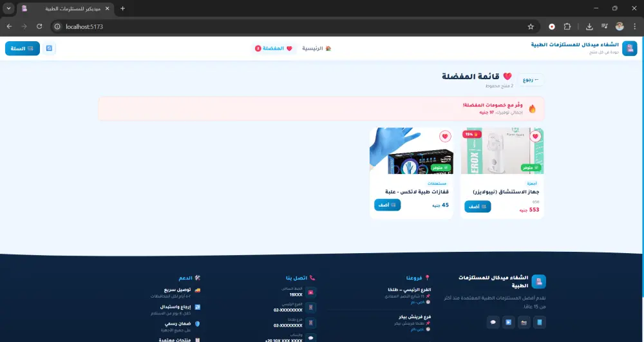
Task: Click the فرع طلخا phone icon
Action: pos(311,323)
